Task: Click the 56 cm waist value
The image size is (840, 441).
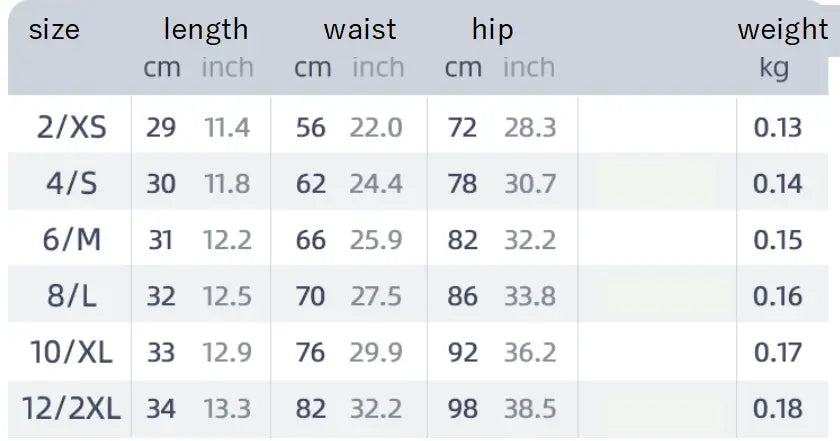Action: [310, 128]
